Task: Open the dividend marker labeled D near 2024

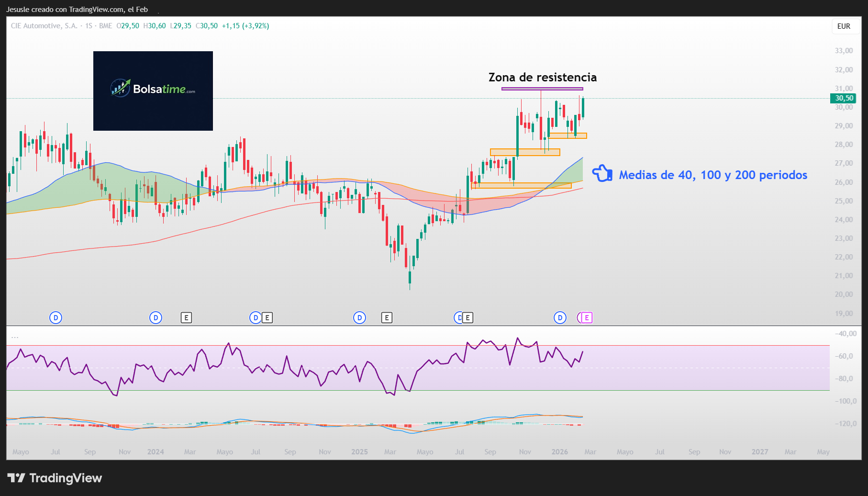Action: 156,317
